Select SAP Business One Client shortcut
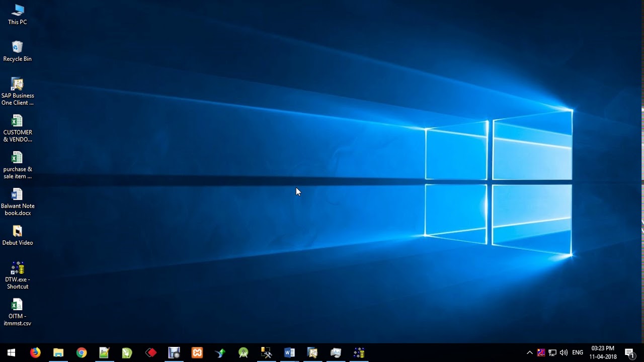 tap(18, 92)
